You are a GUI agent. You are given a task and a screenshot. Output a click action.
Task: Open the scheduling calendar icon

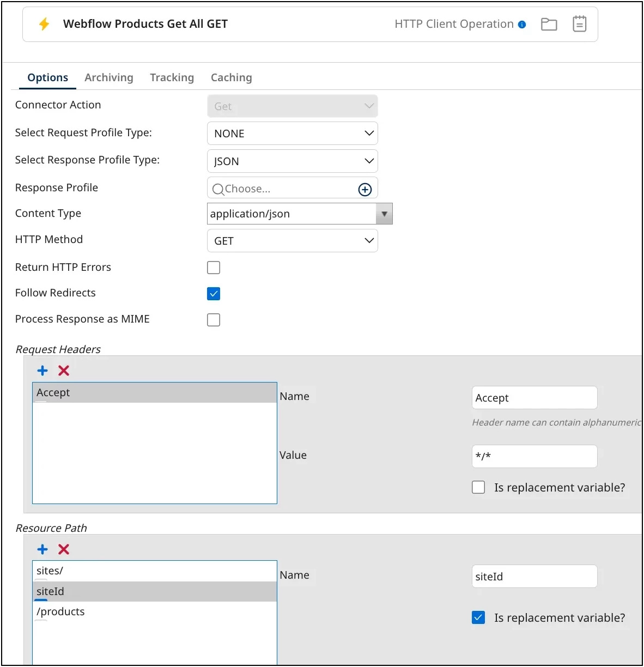[579, 24]
